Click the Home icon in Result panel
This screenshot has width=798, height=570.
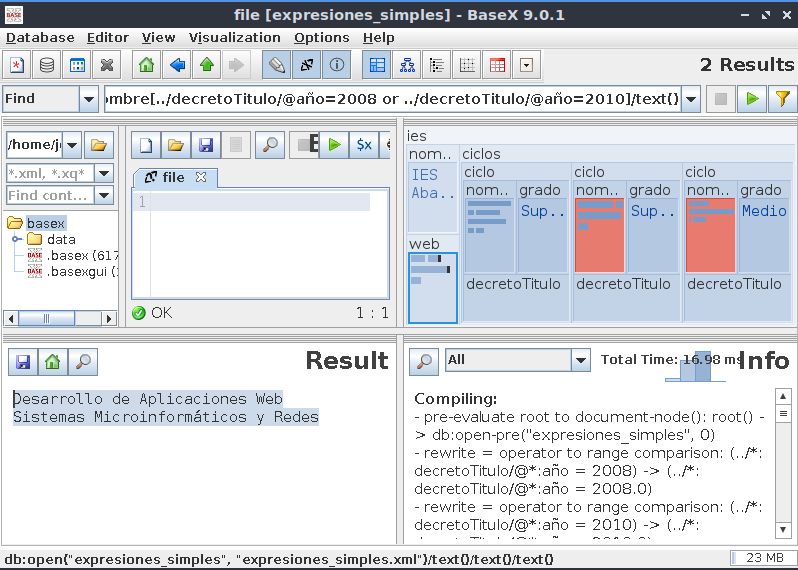point(53,362)
